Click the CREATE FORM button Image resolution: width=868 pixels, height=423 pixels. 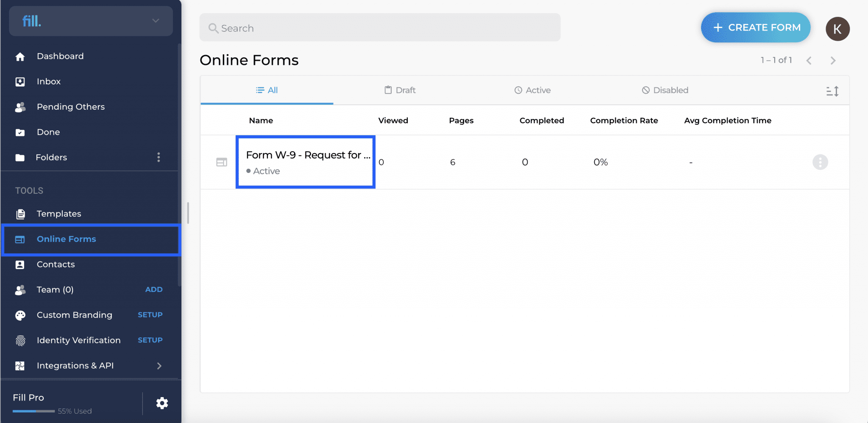point(756,28)
